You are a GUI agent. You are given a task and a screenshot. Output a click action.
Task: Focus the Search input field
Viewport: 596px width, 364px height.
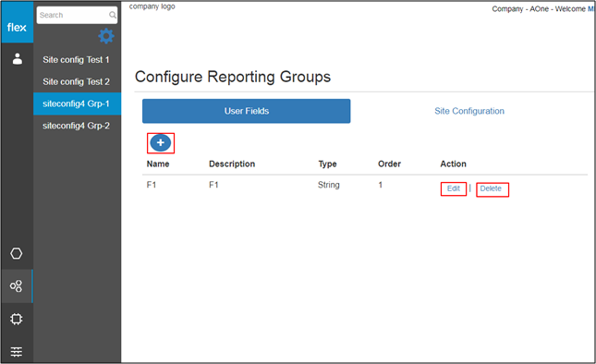point(77,15)
